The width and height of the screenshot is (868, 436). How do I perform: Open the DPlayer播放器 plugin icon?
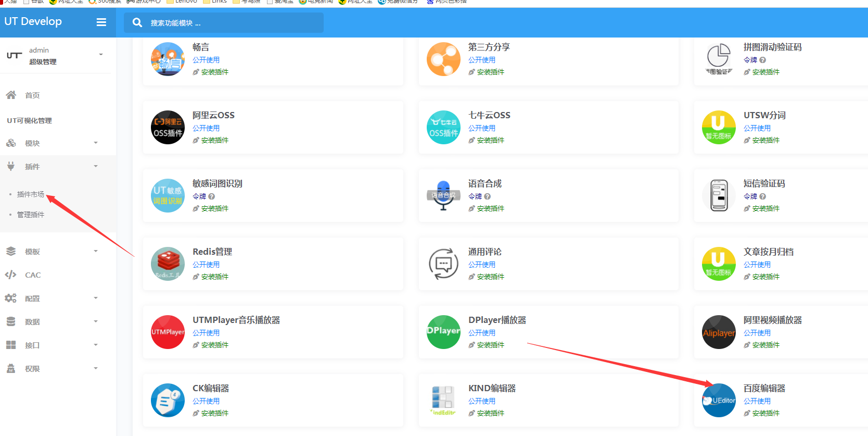pyautogui.click(x=443, y=332)
